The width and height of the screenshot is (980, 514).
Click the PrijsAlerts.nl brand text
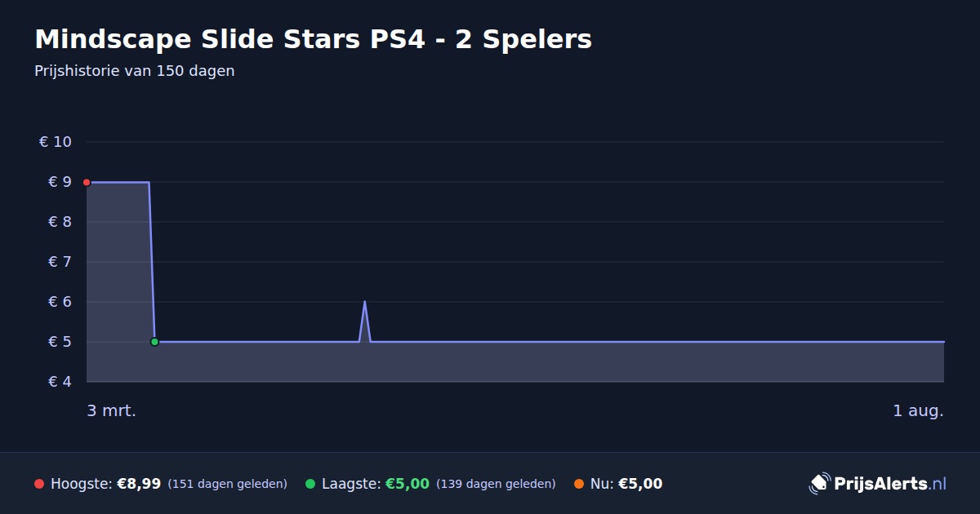pyautogui.click(x=890, y=483)
